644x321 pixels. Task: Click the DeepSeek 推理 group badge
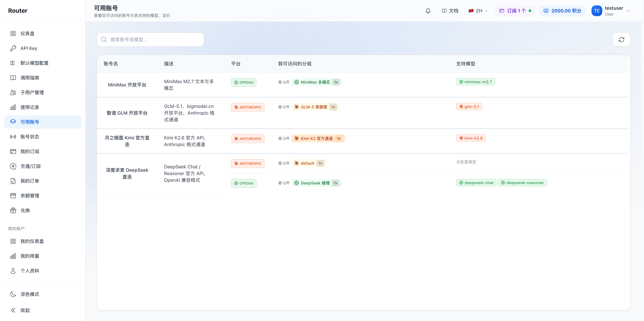[317, 183]
